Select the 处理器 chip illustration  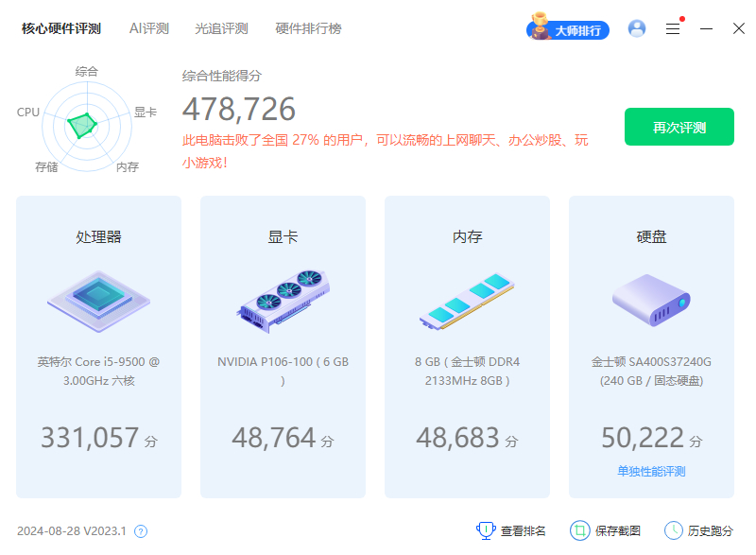[x=99, y=302]
